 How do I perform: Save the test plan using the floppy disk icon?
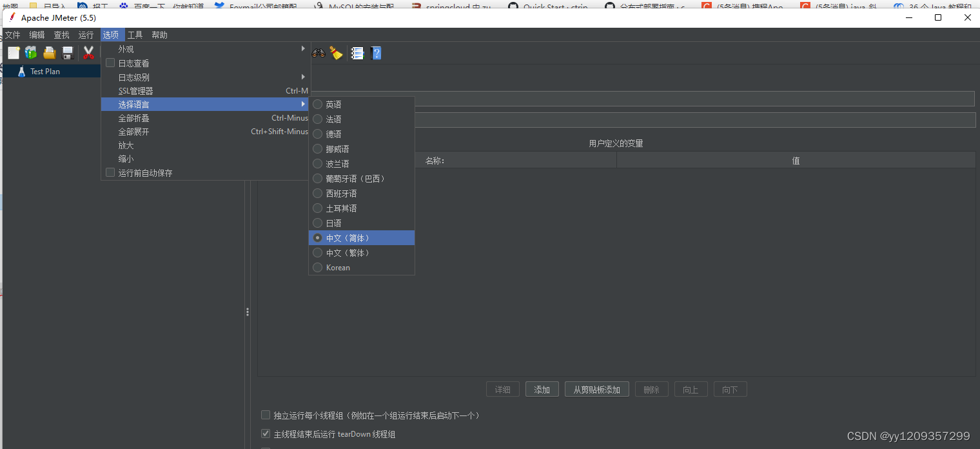pyautogui.click(x=67, y=53)
